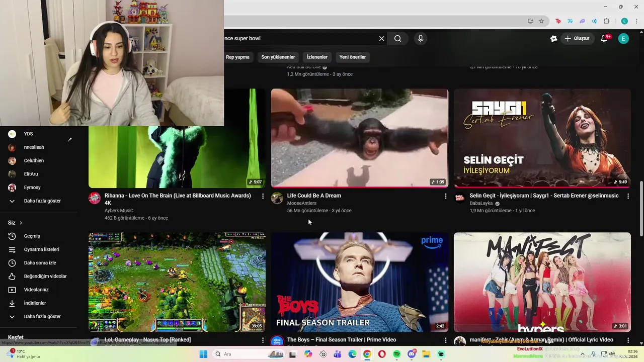Open Chrome three-dot menu

[636, 21]
